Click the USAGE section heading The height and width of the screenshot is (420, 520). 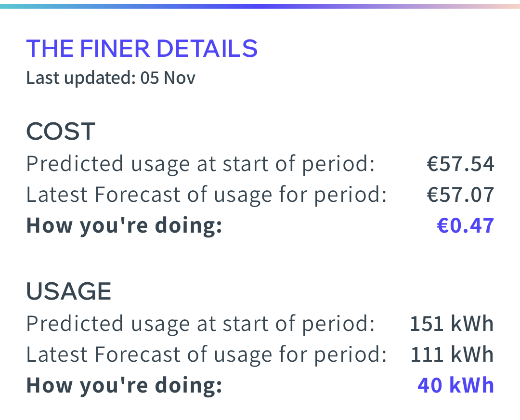tap(69, 291)
